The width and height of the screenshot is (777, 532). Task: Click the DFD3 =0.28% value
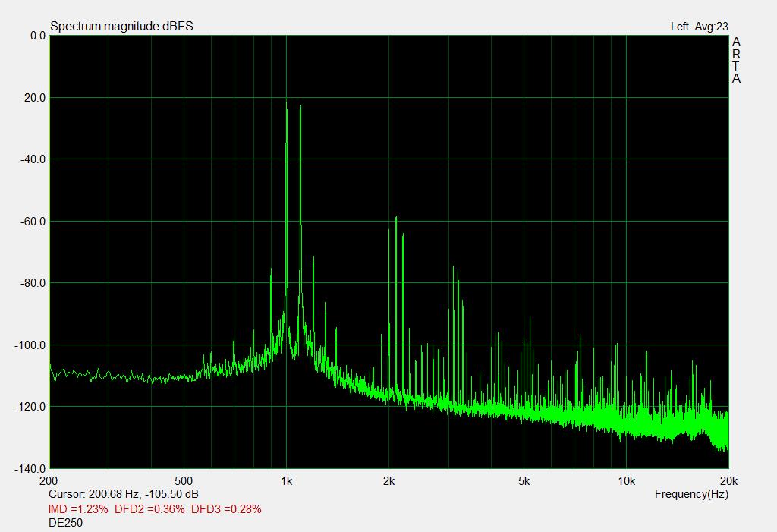coord(226,509)
